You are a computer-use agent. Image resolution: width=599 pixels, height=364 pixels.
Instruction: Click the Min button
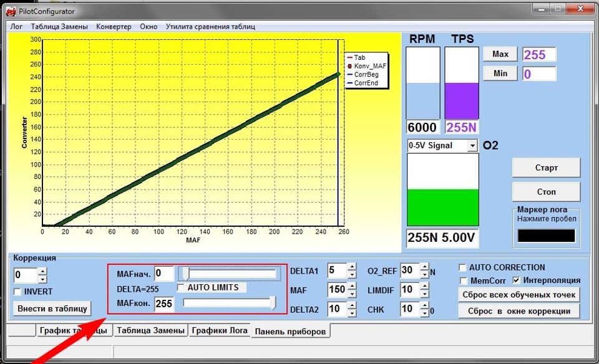[500, 74]
